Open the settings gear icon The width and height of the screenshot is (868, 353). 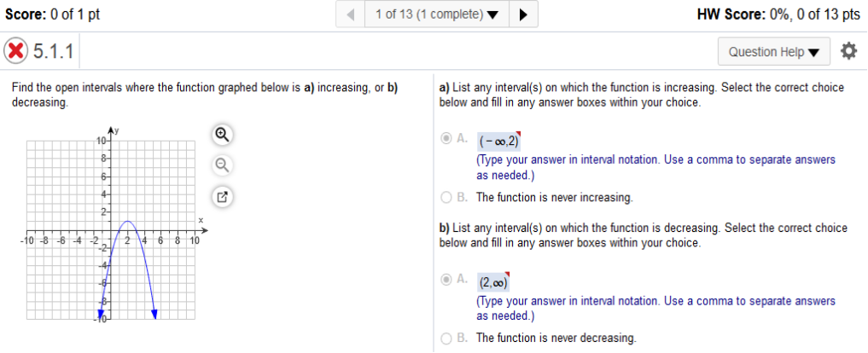[848, 51]
